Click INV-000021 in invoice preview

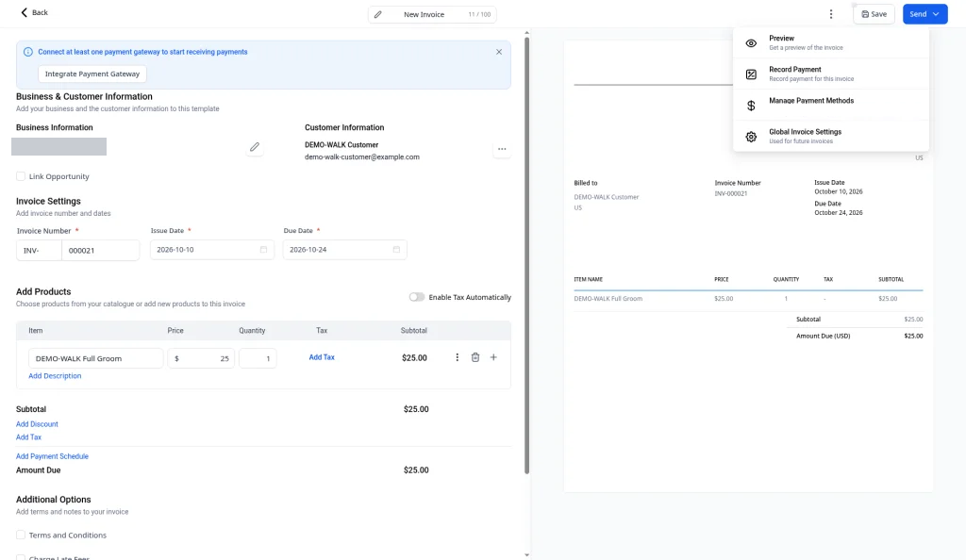click(731, 193)
